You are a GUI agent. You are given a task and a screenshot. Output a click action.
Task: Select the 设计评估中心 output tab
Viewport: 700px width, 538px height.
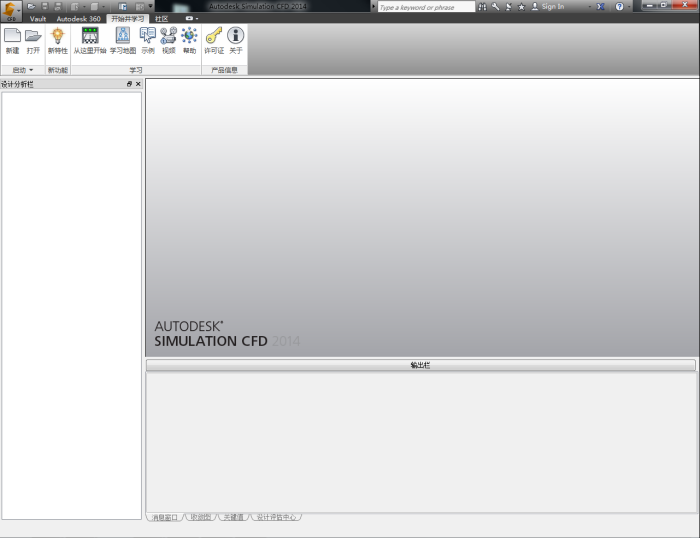[x=276, y=517]
